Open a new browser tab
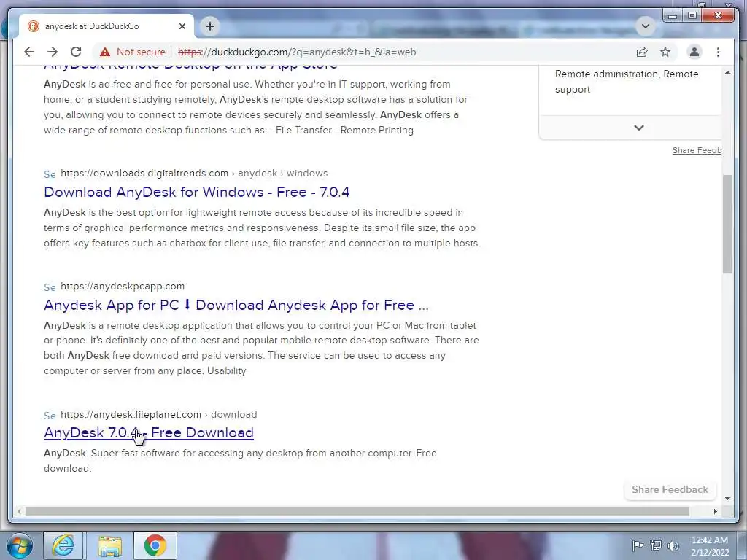Image resolution: width=747 pixels, height=560 pixels. 210,26
